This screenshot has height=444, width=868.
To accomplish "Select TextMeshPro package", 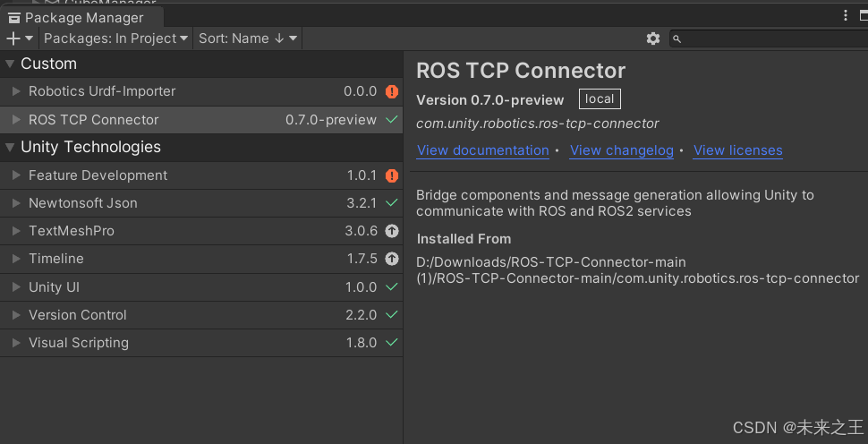I will click(201, 231).
